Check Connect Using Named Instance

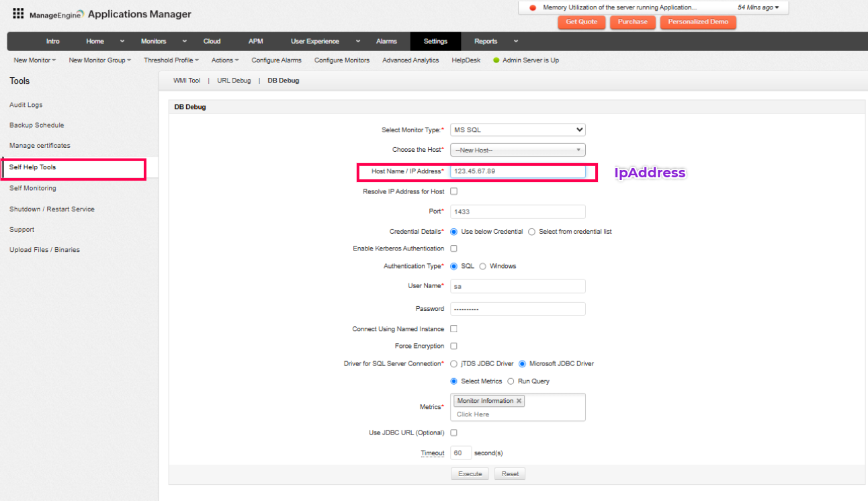coord(453,329)
